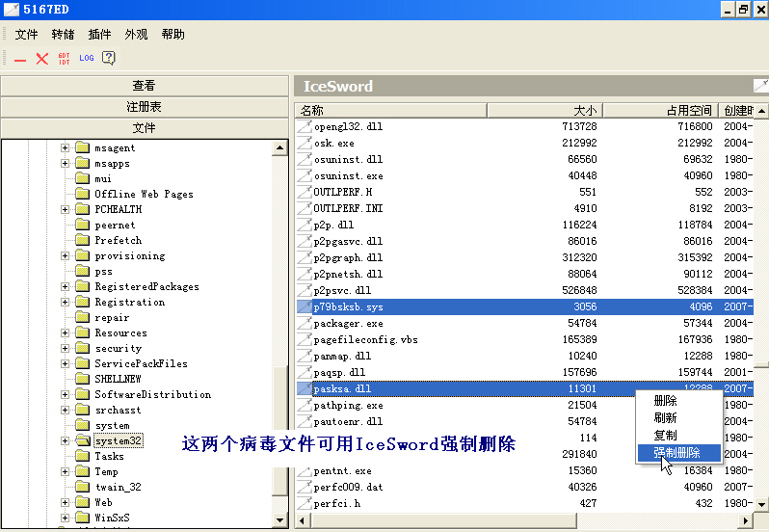Click the file icon of pasksa.dll
This screenshot has height=532, width=769.
coord(305,388)
